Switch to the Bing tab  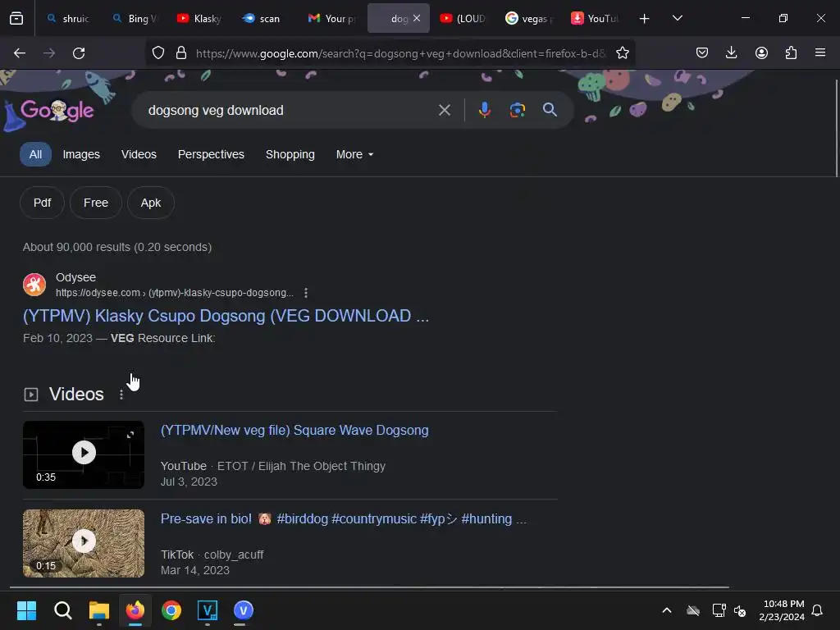tap(134, 19)
